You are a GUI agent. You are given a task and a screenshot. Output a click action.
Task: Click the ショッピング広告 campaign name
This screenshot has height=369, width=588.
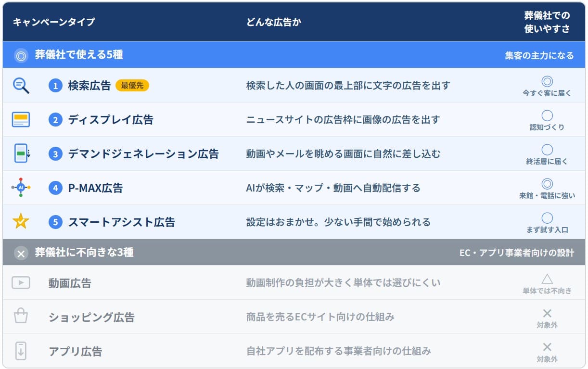point(91,317)
